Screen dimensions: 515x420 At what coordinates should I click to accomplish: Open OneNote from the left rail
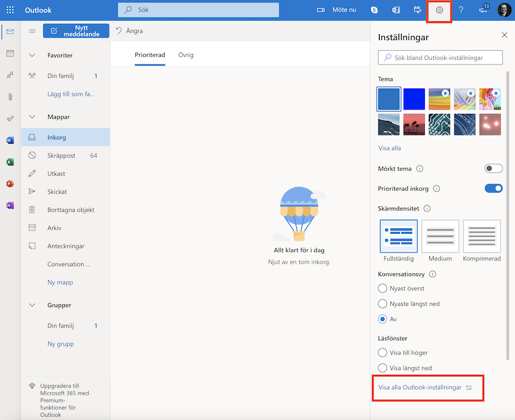click(10, 205)
